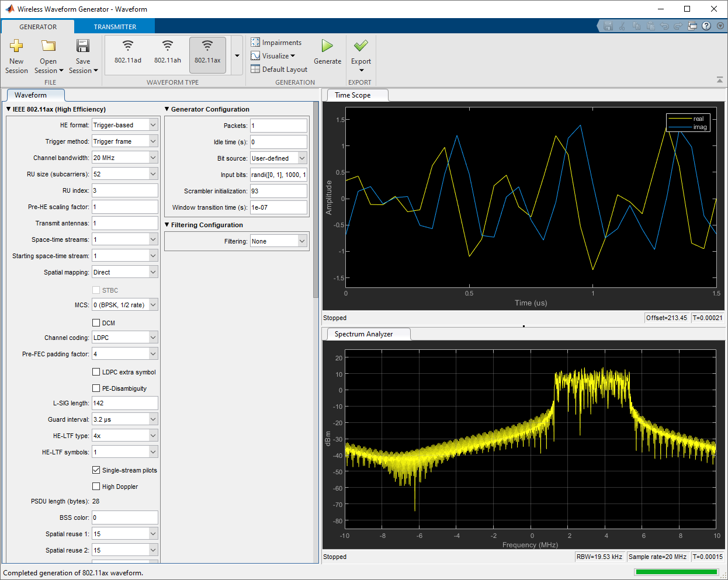Select the 802.11ad waveform type
This screenshot has height=580, width=728.
pos(128,53)
